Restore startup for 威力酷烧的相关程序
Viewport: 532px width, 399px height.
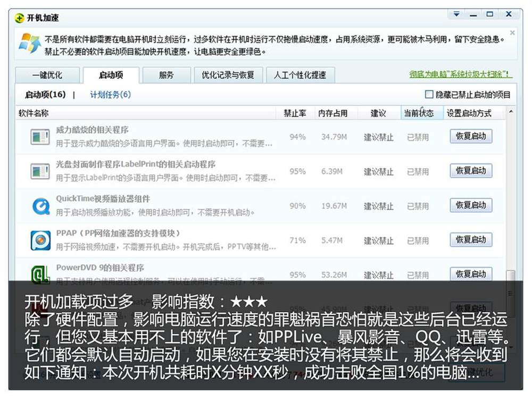pyautogui.click(x=471, y=136)
